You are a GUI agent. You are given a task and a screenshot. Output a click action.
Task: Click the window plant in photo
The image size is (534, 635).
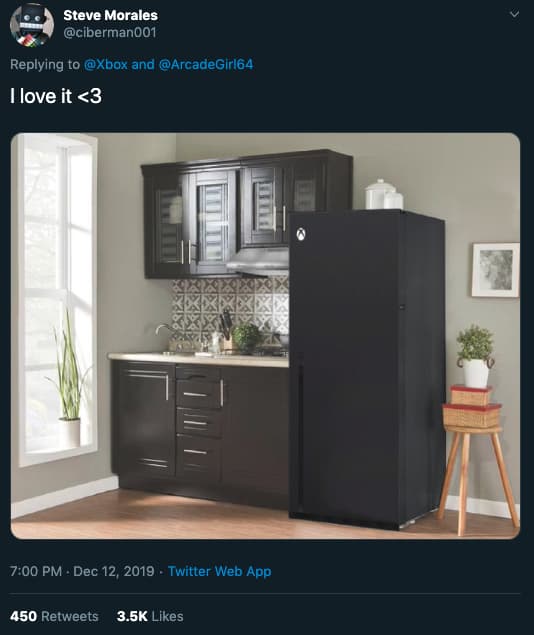click(x=70, y=379)
